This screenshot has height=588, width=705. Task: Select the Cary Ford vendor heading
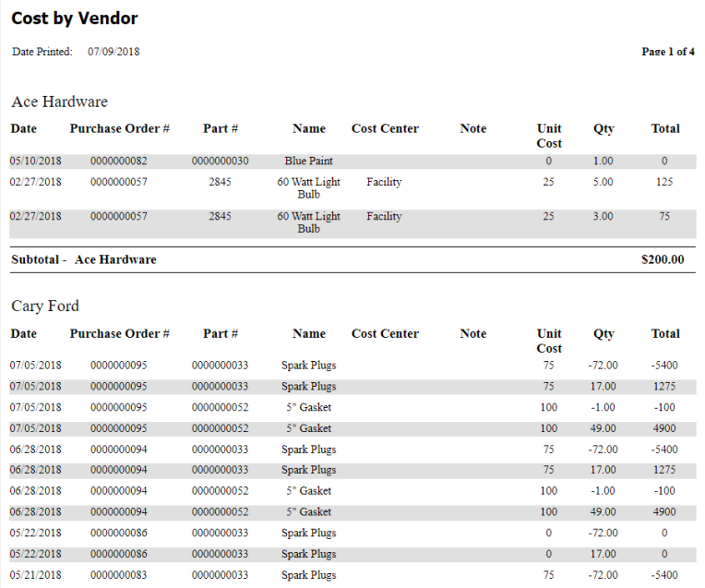tap(45, 306)
